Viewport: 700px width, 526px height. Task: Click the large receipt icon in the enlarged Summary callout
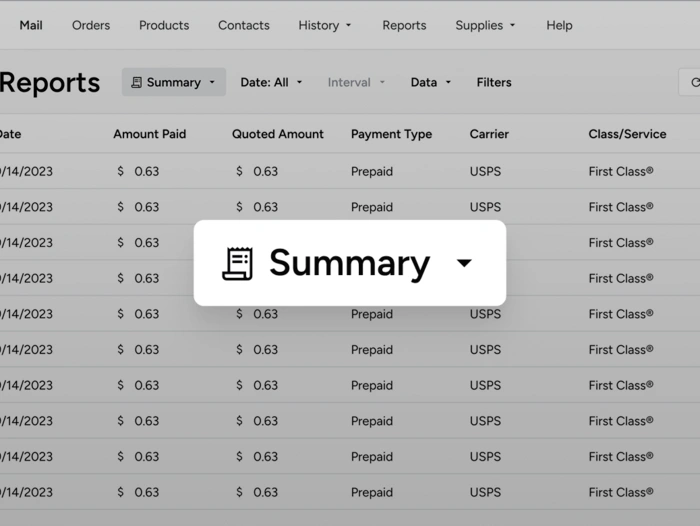pos(238,264)
